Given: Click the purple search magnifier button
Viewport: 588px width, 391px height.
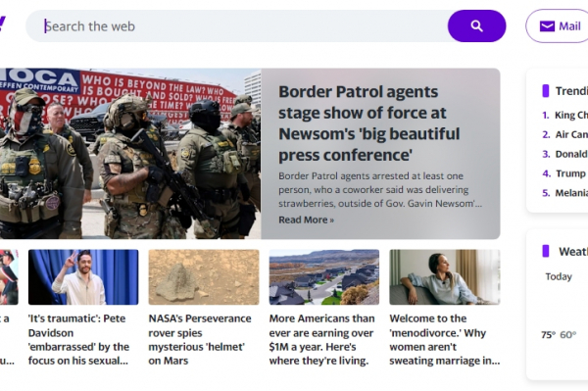Looking at the screenshot, I should (x=476, y=25).
